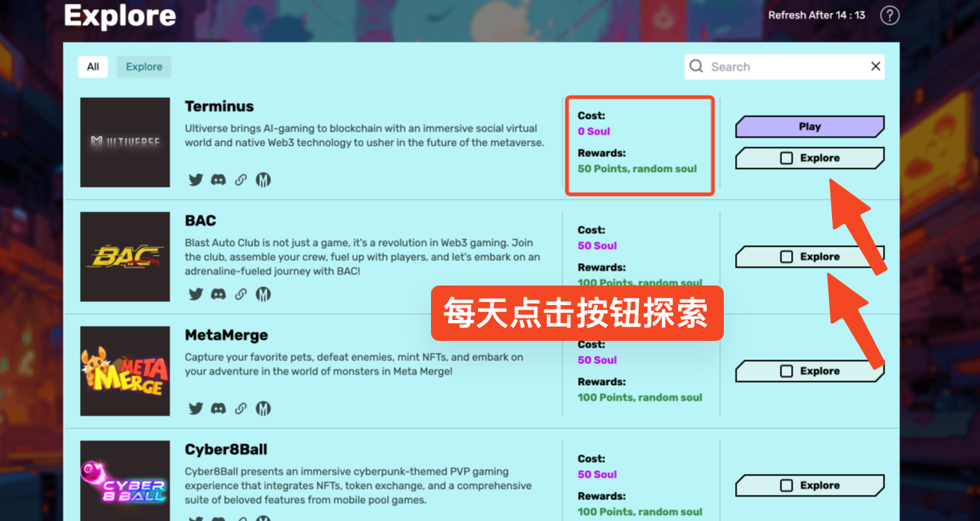
Task: Open the MetaMerge Discord icon
Action: 218,408
